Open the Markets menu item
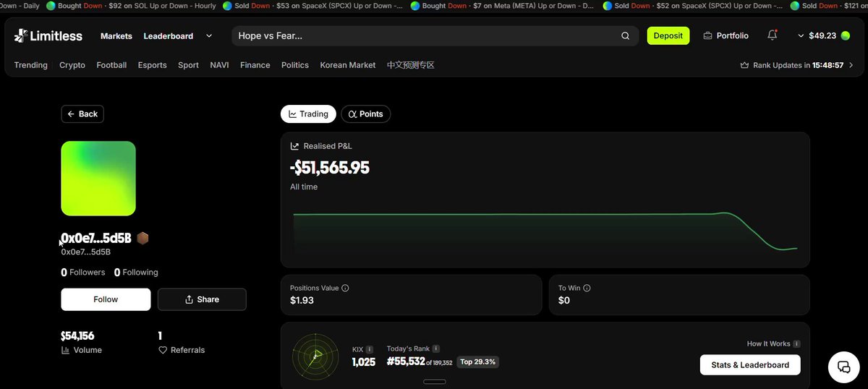Image resolution: width=868 pixels, height=389 pixels. [116, 36]
